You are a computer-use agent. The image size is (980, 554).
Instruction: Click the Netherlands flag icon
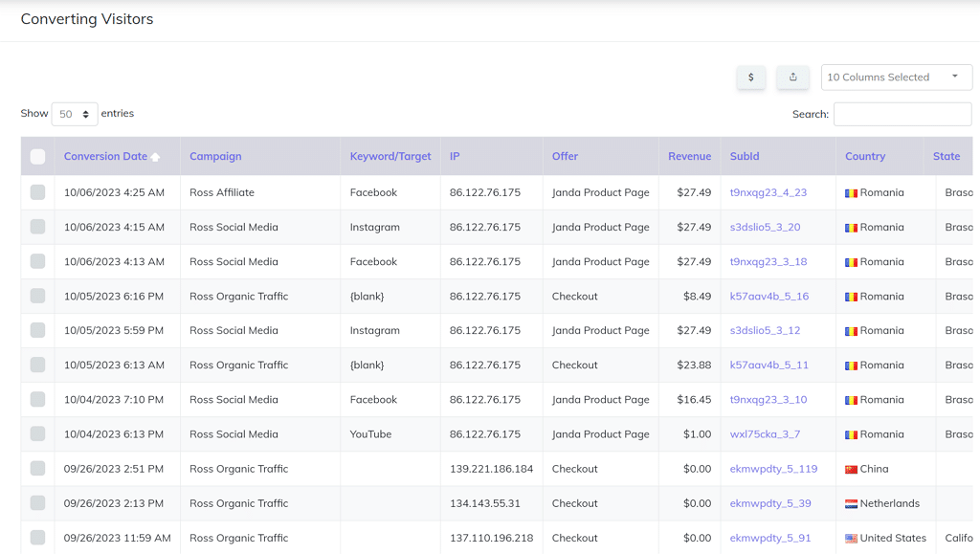(x=851, y=504)
